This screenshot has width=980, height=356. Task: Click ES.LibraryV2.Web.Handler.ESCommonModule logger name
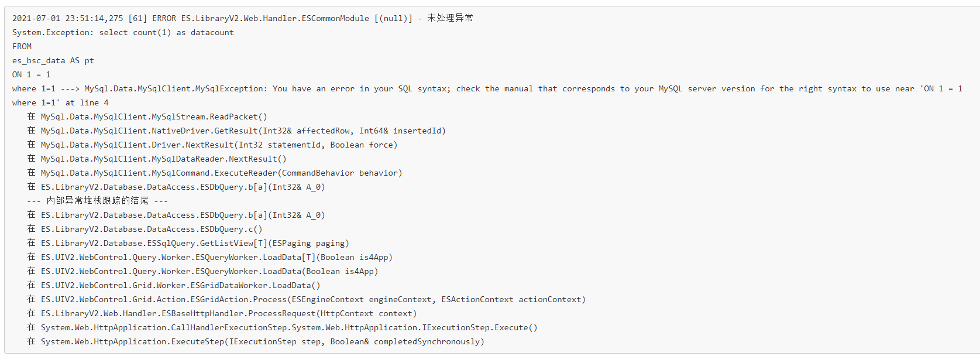[275, 18]
